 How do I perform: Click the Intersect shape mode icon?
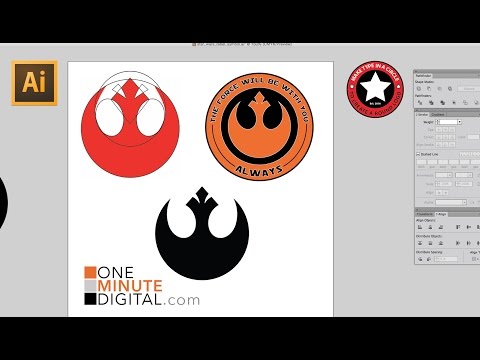tap(440, 89)
